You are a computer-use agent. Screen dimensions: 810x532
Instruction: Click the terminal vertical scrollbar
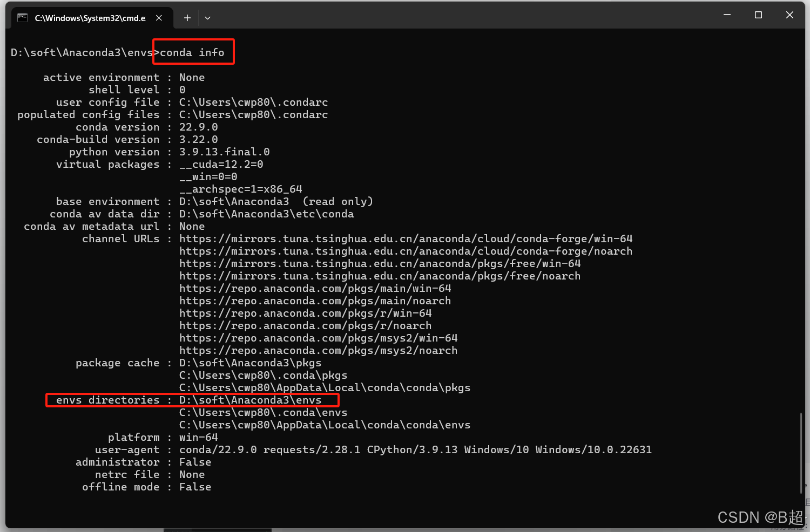(x=801, y=453)
